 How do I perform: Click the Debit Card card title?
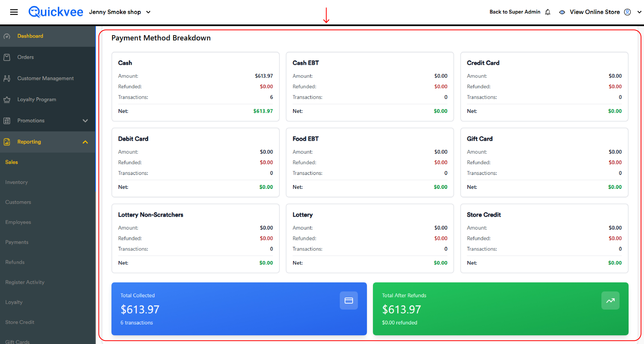click(x=133, y=139)
